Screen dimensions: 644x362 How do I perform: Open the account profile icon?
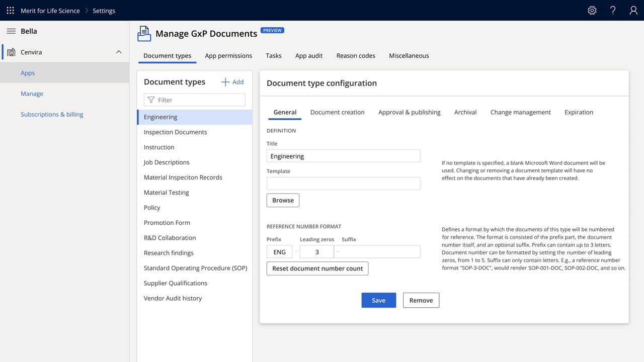tap(633, 10)
